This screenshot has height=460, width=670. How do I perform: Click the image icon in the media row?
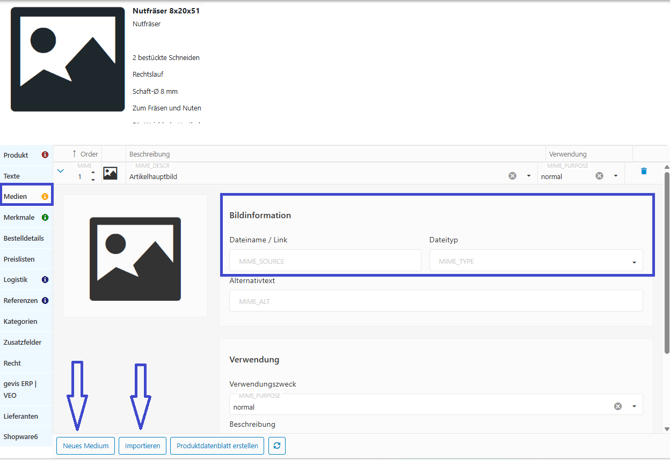[110, 173]
